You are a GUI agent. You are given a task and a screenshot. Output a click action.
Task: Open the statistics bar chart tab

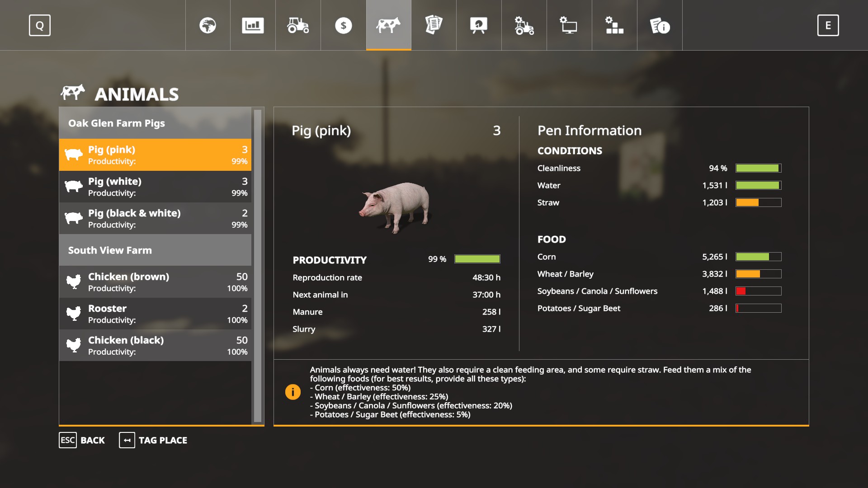[253, 25]
